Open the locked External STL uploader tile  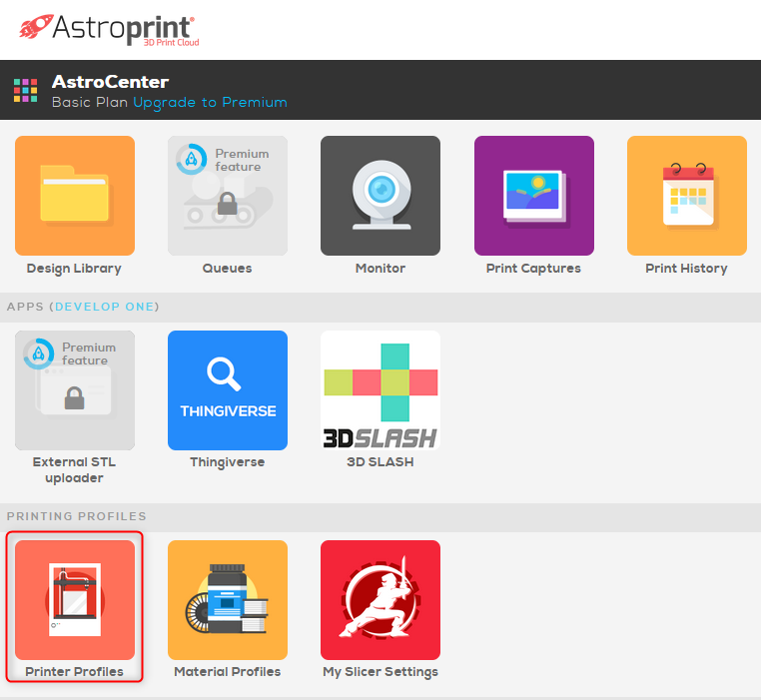pos(75,390)
